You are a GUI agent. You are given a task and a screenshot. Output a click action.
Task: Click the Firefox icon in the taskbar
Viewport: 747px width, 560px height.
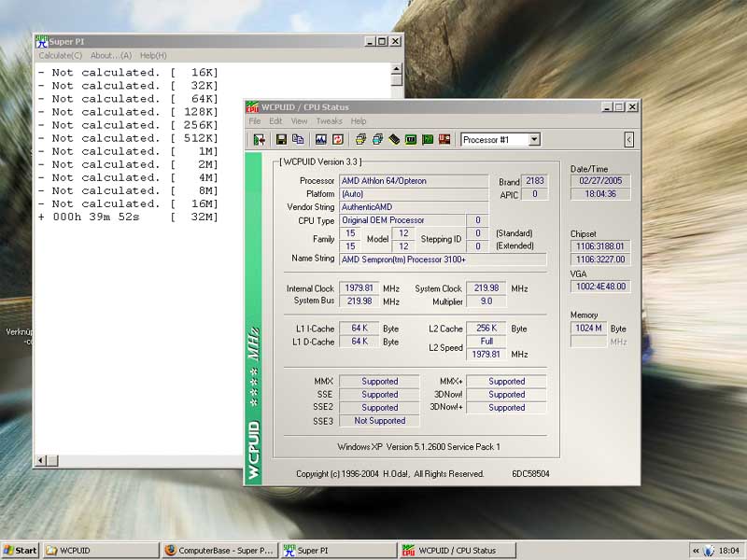point(170,551)
